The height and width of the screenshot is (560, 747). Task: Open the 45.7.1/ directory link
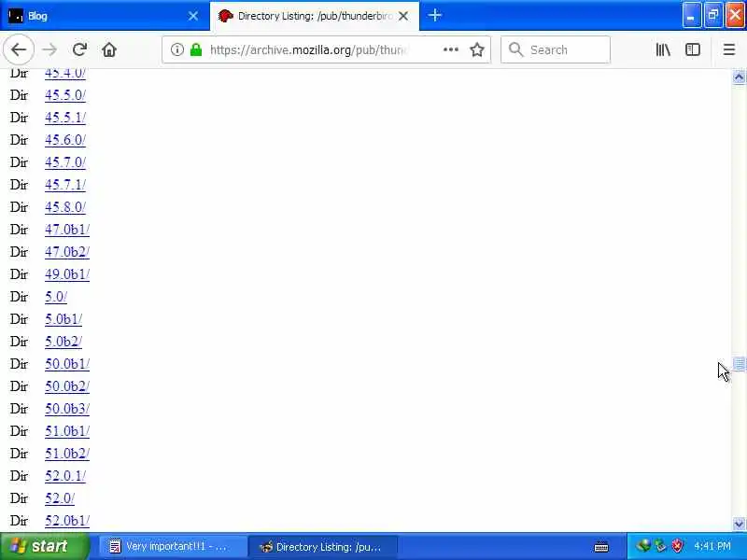(65, 184)
